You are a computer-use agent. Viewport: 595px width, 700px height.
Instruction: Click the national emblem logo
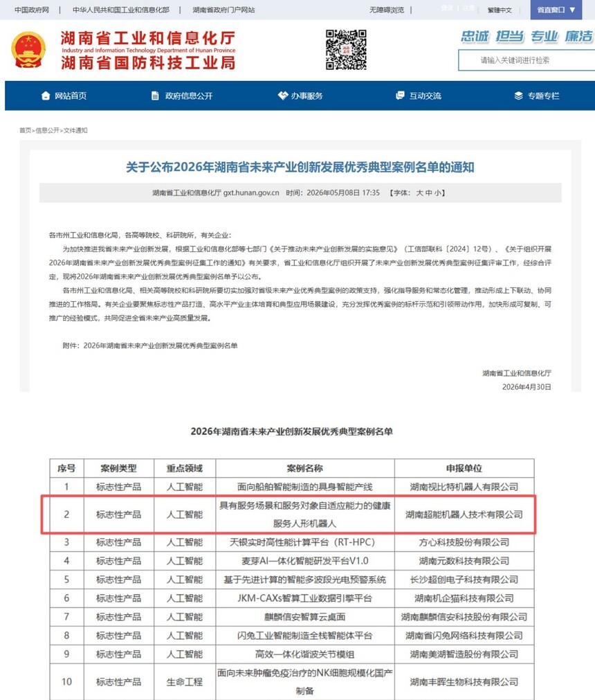tap(28, 49)
